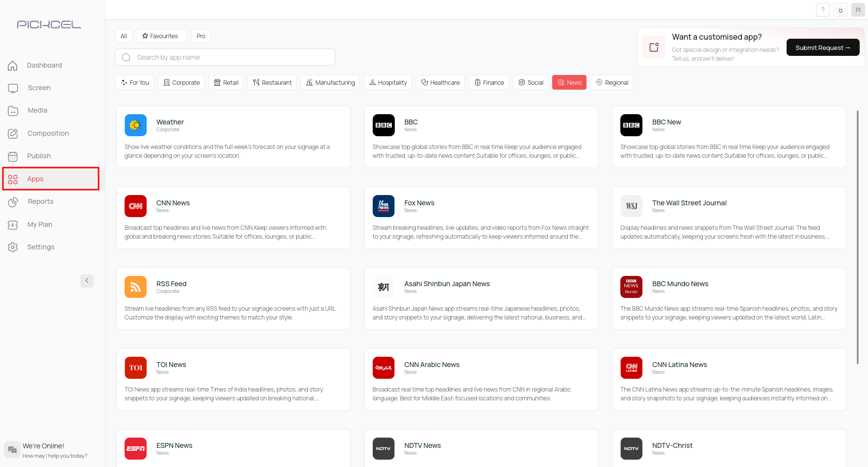
Task: Open the user profile avatar button
Action: tap(858, 10)
